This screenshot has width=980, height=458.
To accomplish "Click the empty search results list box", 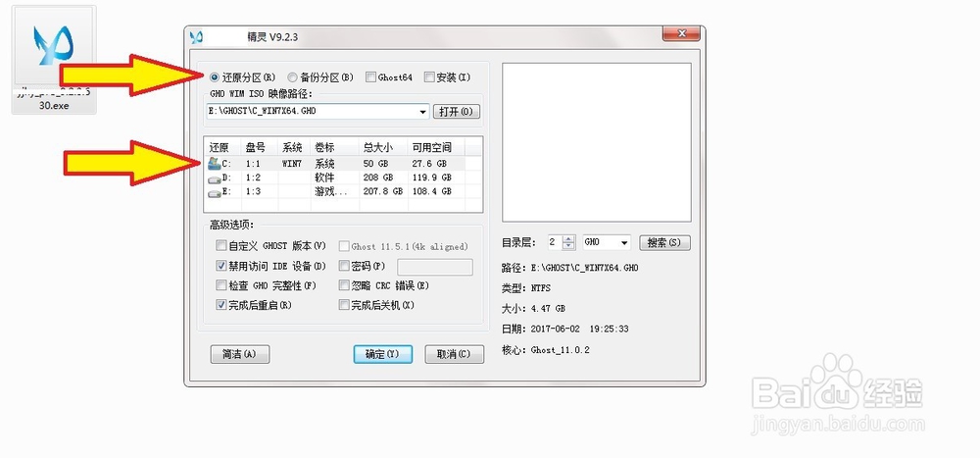I will tap(597, 142).
